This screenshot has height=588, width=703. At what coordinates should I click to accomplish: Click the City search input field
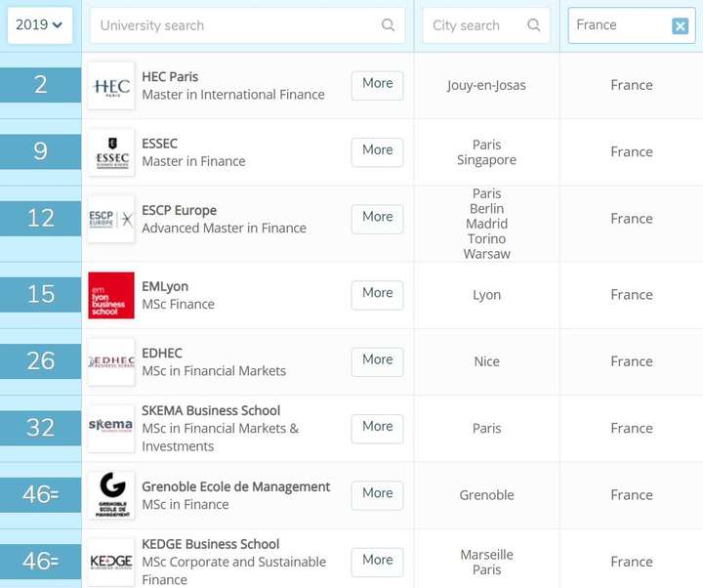[x=486, y=25]
